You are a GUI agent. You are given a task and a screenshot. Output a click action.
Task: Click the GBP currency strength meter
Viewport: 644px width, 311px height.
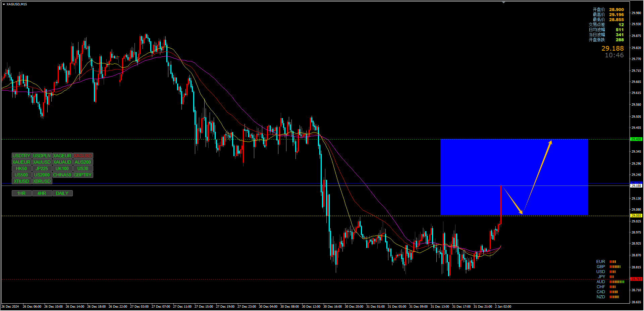tap(615, 267)
